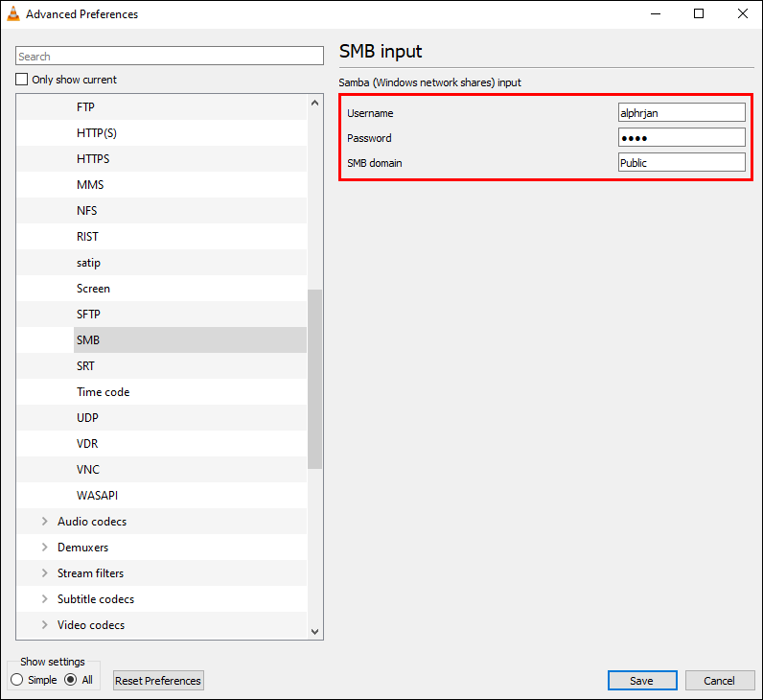Click the tree's vertical scrollbar thumb
This screenshot has width=763, height=700.
[314, 379]
